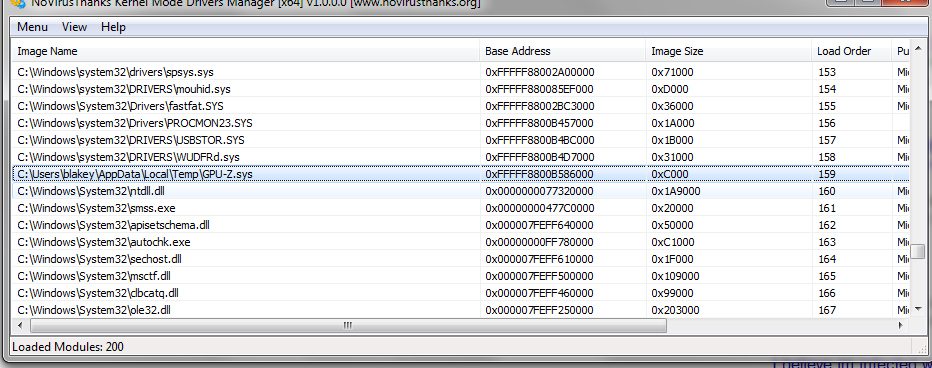Click load order value 156

(x=826, y=123)
